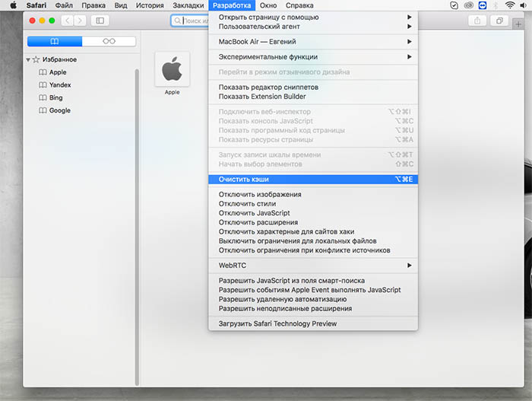532x401 pixels.
Task: Toggle Разрешить удаленную автоматизацию
Action: pyautogui.click(x=313, y=299)
